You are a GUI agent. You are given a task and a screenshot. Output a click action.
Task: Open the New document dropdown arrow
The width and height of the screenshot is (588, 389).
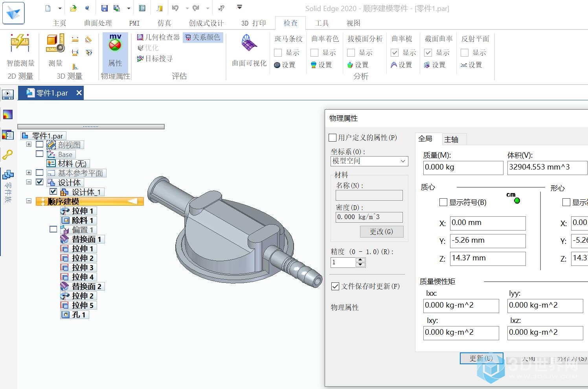tap(60, 8)
